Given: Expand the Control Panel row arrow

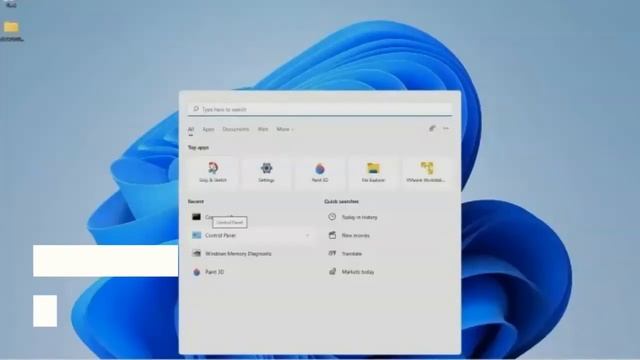Looking at the screenshot, I should coord(307,236).
